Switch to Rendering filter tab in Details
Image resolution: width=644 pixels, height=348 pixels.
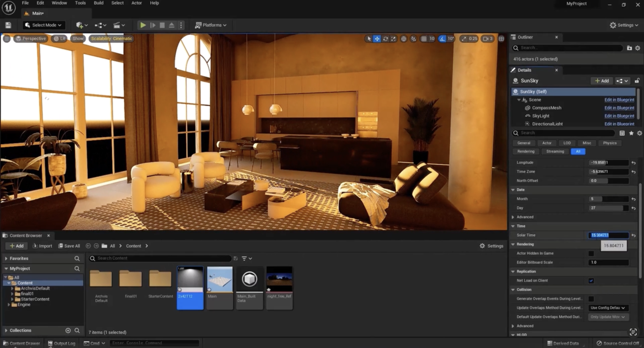(526, 151)
